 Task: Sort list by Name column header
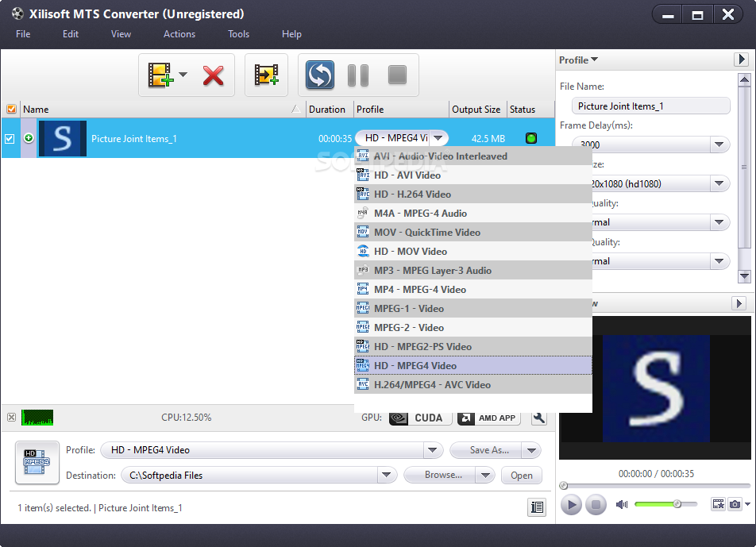(162, 110)
